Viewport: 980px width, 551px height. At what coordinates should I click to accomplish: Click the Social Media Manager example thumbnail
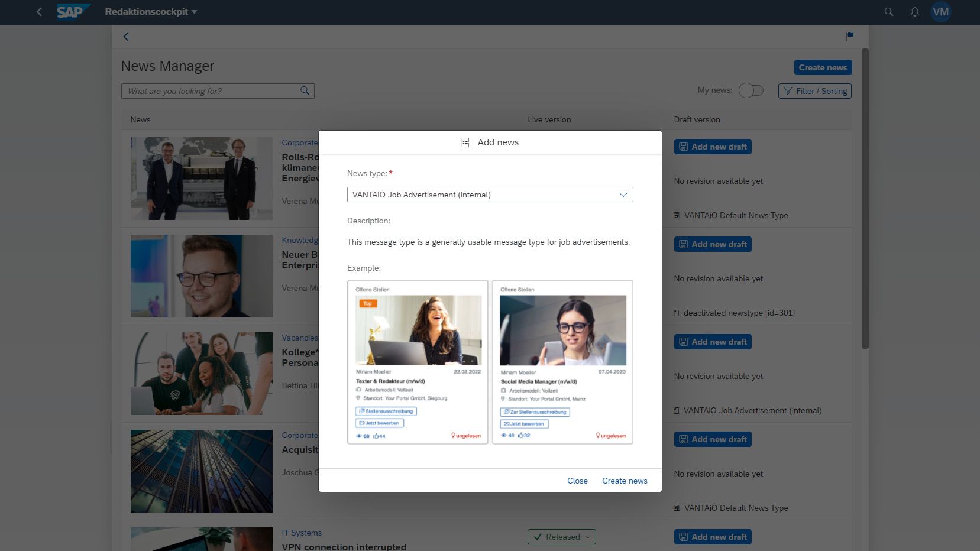(562, 362)
